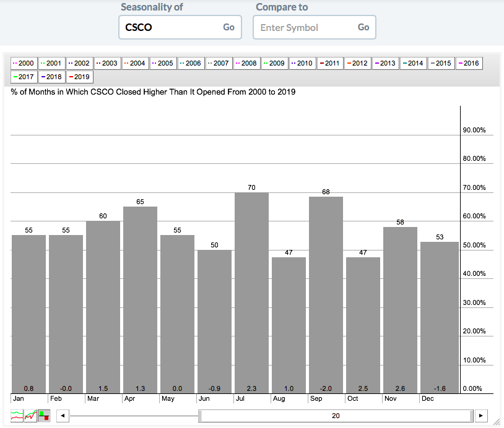The height and width of the screenshot is (428, 504).
Task: Toggle the 2017 year legend item
Action: pyautogui.click(x=24, y=77)
